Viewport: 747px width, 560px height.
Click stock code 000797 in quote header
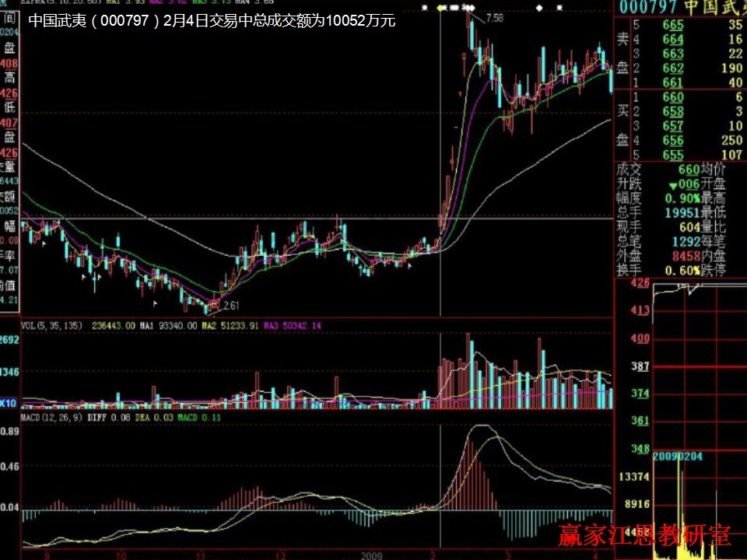coord(648,7)
